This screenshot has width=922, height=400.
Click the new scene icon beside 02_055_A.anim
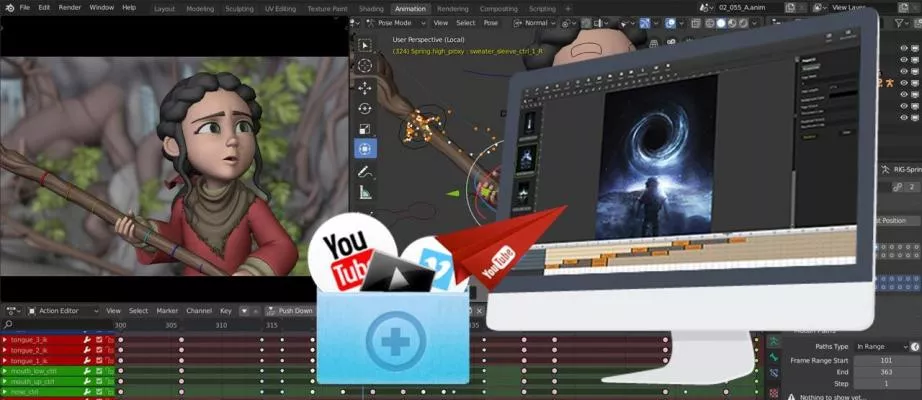coord(790,8)
